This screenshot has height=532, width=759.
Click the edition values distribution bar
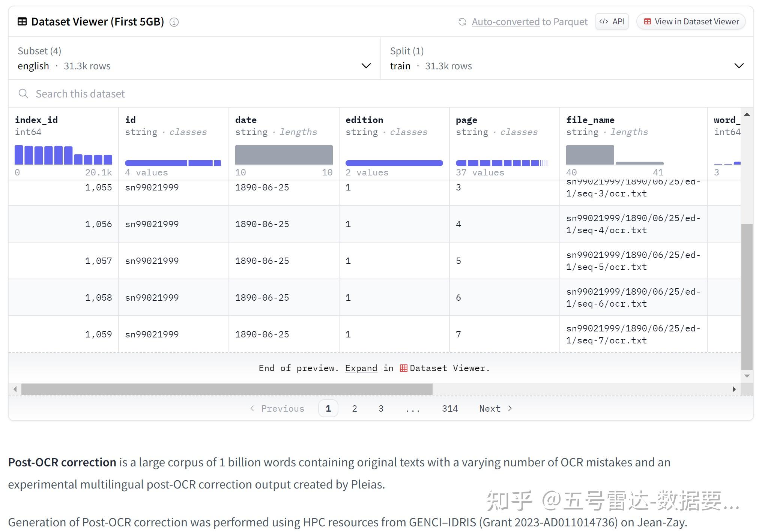point(394,163)
